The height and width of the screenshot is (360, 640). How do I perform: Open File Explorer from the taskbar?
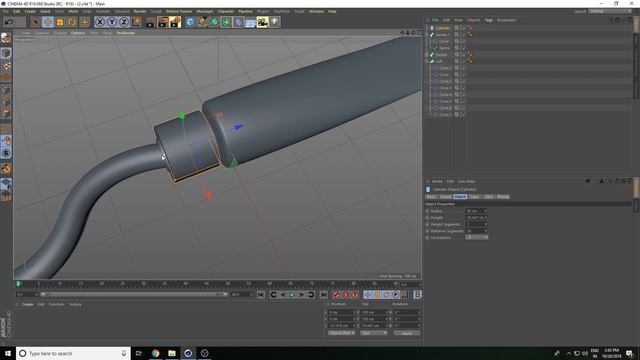point(172,353)
